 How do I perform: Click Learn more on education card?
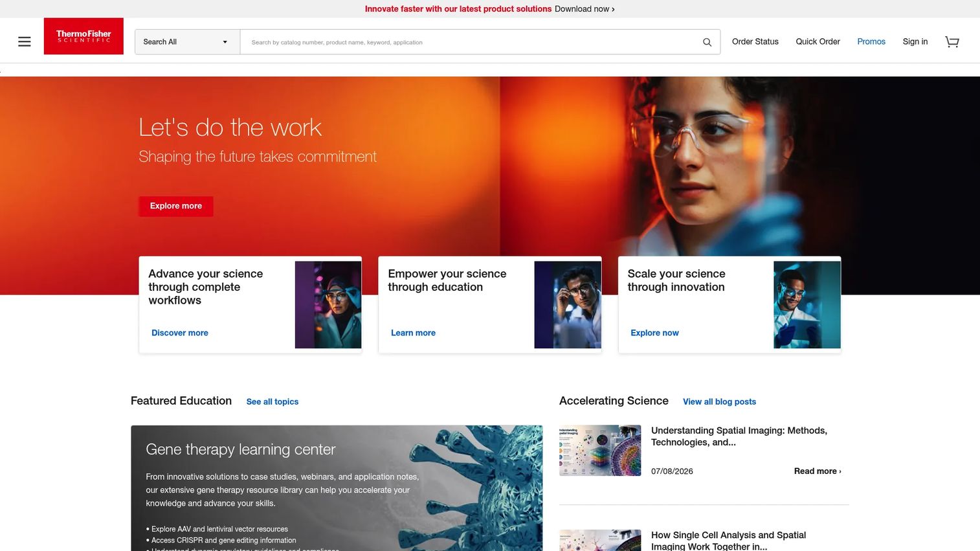click(x=413, y=333)
